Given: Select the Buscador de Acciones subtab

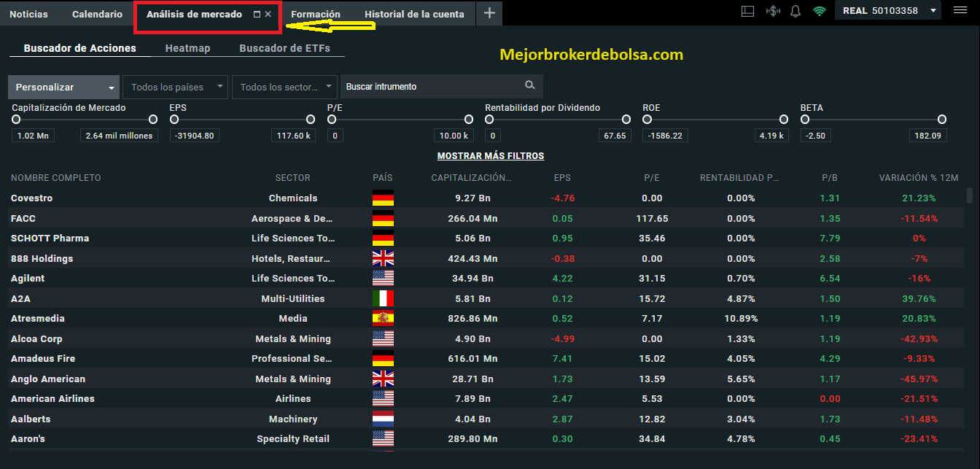Looking at the screenshot, I should [x=80, y=48].
